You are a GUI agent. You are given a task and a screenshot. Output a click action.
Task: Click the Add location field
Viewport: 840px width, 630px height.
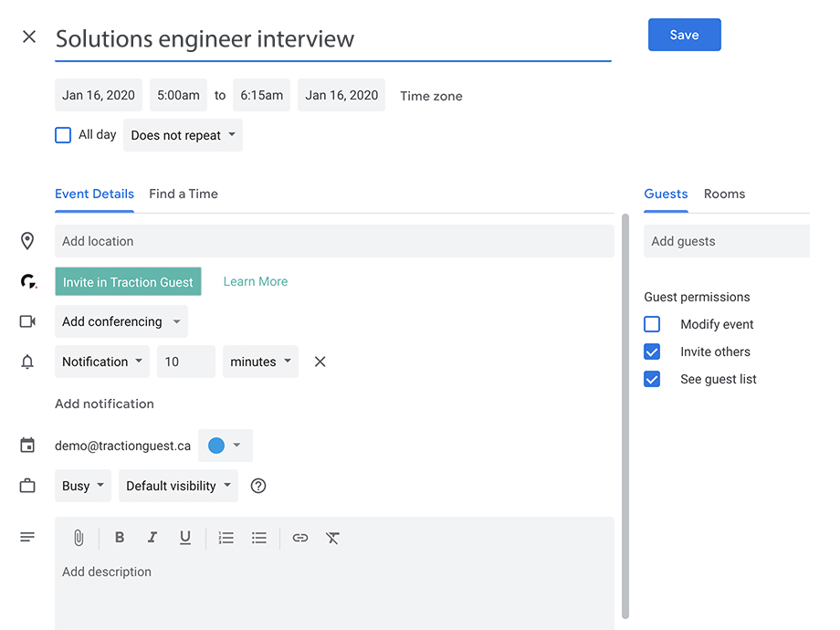pos(334,241)
